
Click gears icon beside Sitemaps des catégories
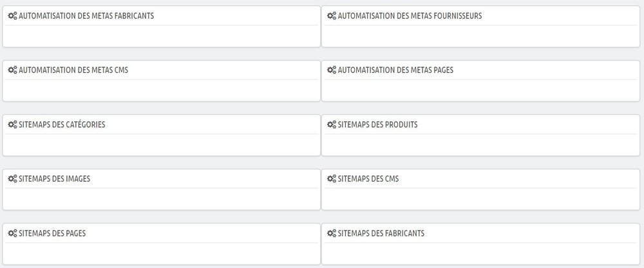12,125
